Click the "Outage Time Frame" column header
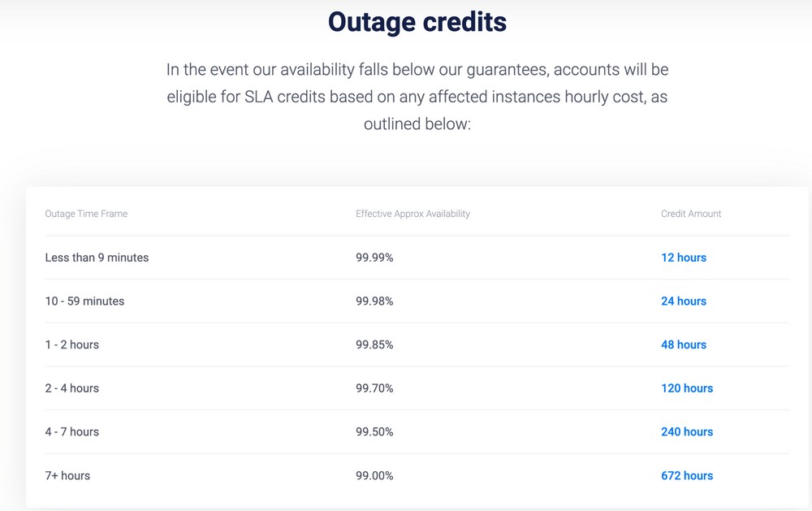 pyautogui.click(x=86, y=214)
